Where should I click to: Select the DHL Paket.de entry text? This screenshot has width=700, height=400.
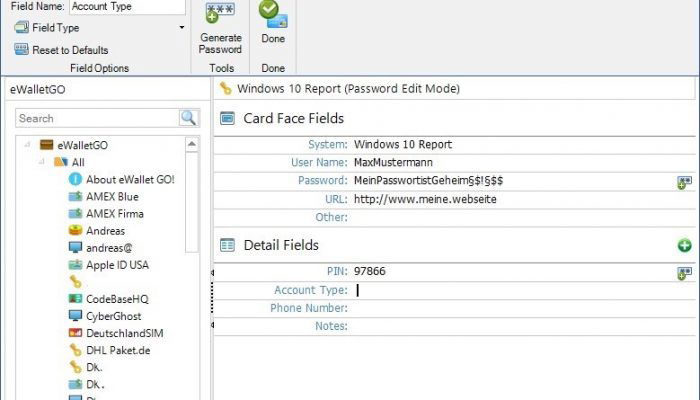point(118,350)
